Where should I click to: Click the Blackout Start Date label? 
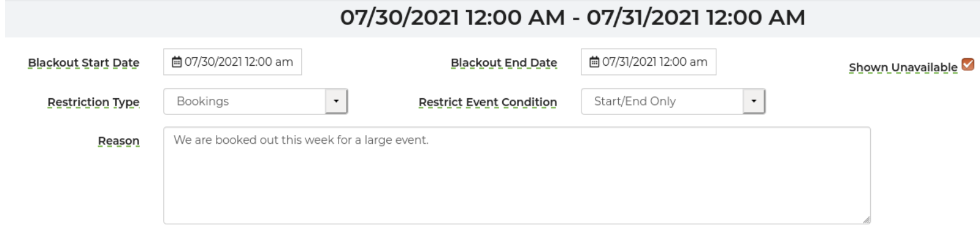83,63
